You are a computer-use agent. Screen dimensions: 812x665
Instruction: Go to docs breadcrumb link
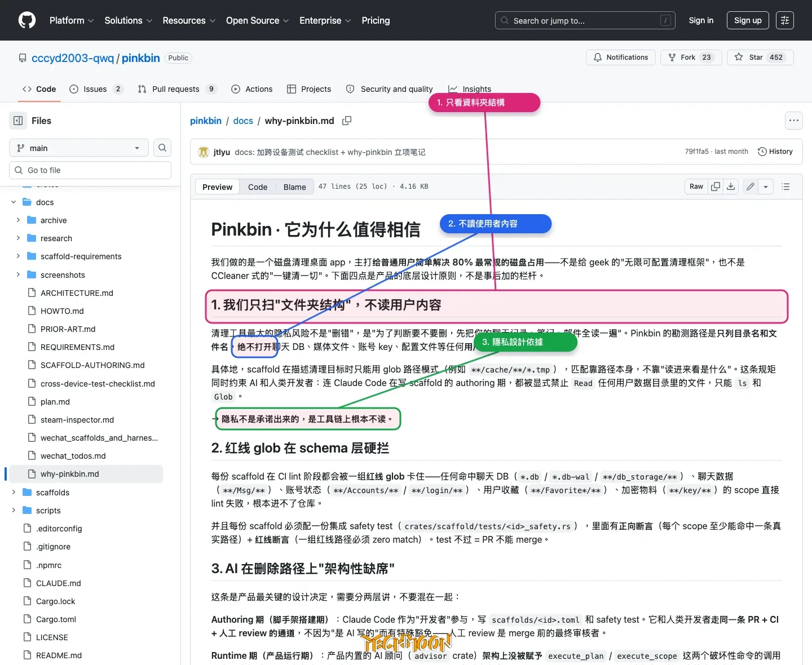243,121
